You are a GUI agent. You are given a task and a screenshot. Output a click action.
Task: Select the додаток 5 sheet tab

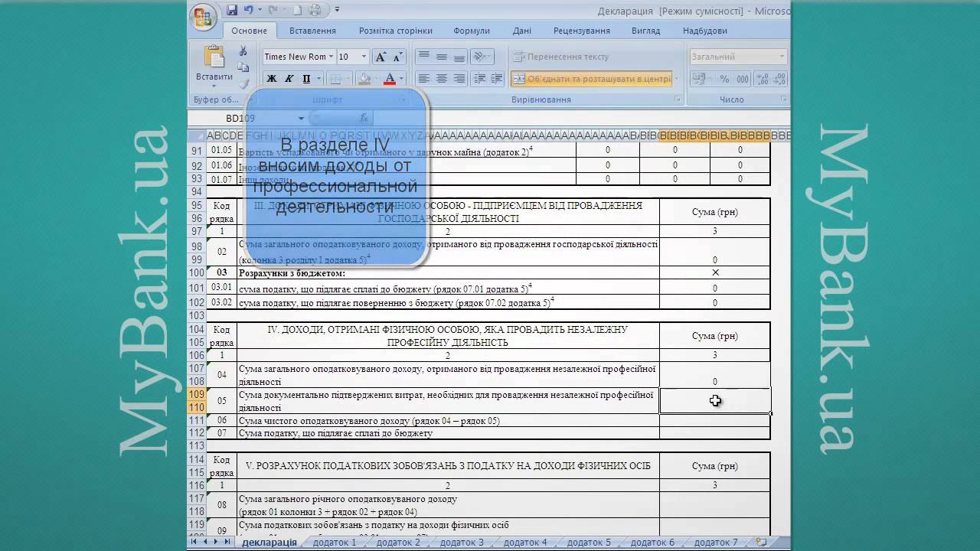point(589,542)
